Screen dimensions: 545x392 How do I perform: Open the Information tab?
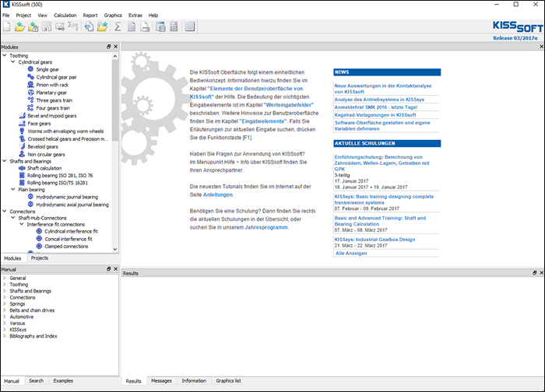tap(194, 380)
